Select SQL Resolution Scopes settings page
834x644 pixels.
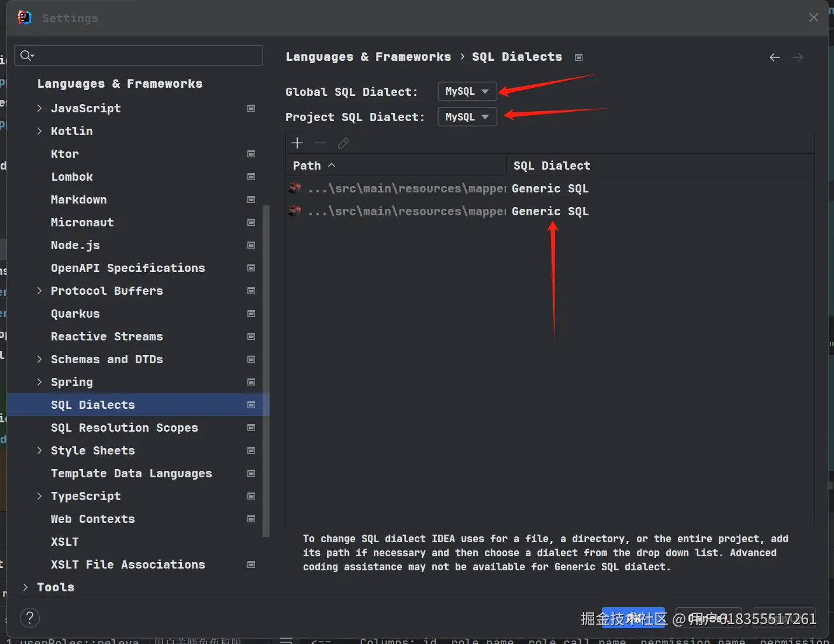[x=124, y=428]
